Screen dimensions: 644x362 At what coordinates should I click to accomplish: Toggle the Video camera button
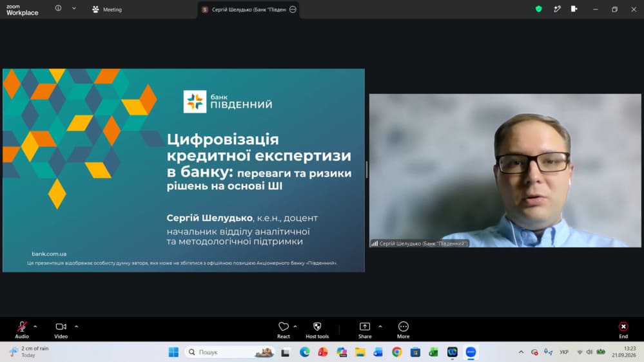61,330
